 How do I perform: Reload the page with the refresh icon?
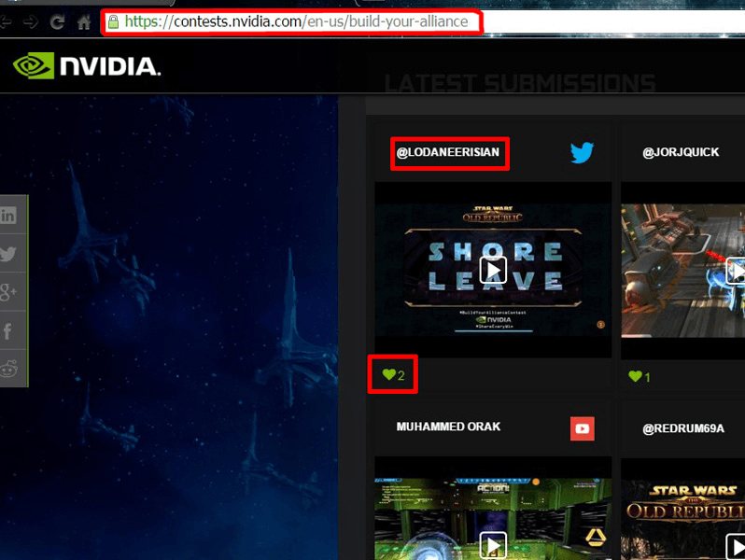pos(58,21)
